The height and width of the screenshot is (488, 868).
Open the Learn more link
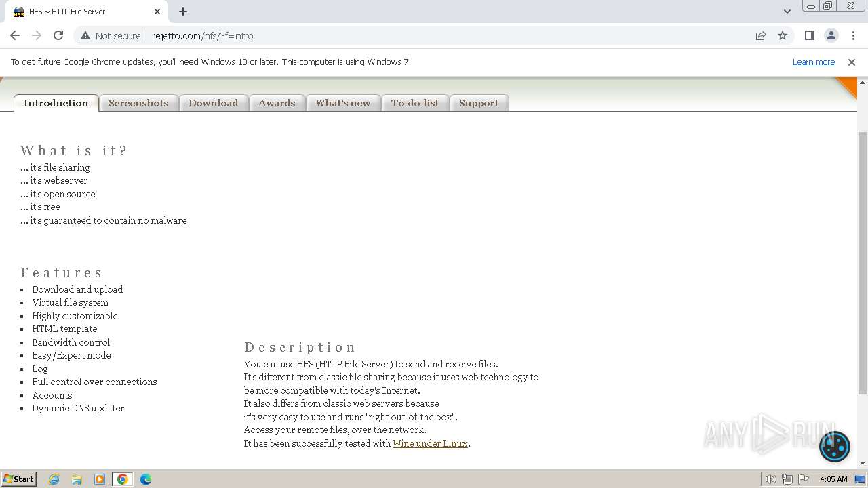tap(814, 62)
